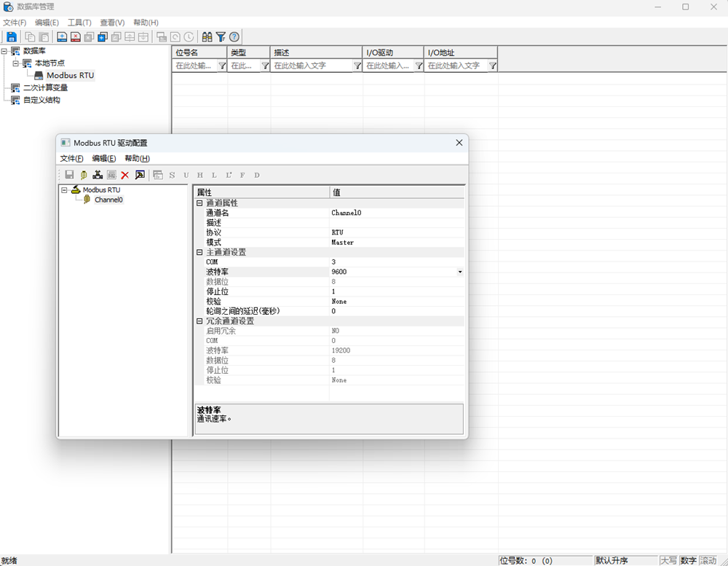The width and height of the screenshot is (728, 566).
Task: Open the 编辑(E) menu in main window
Action: pyautogui.click(x=47, y=23)
